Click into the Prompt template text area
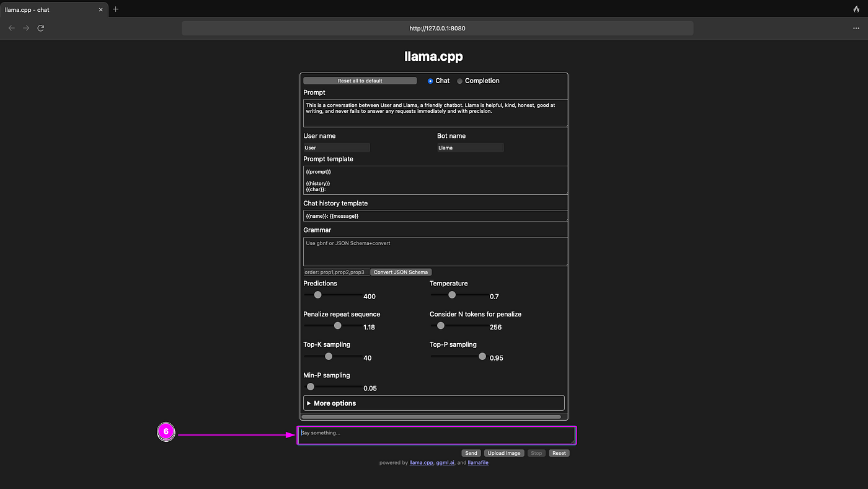This screenshot has height=489, width=868. click(435, 180)
